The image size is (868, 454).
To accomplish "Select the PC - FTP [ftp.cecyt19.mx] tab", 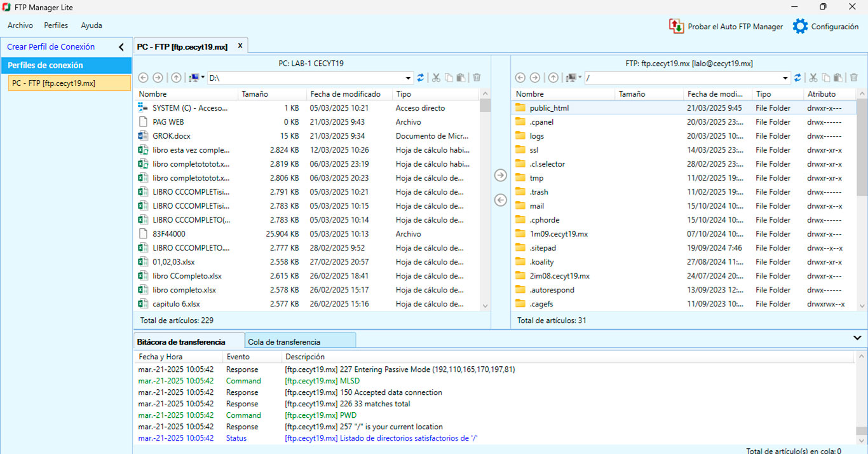I will pos(182,47).
